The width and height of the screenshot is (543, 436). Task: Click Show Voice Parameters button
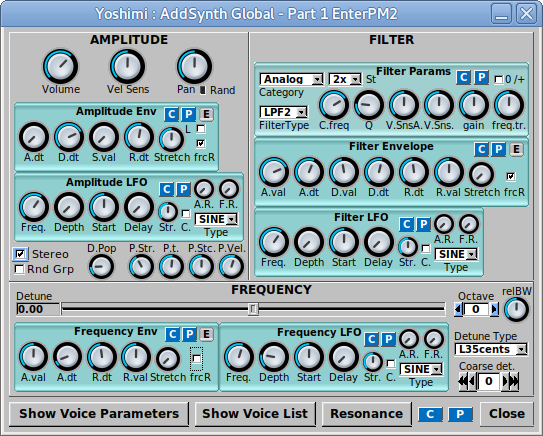point(99,414)
